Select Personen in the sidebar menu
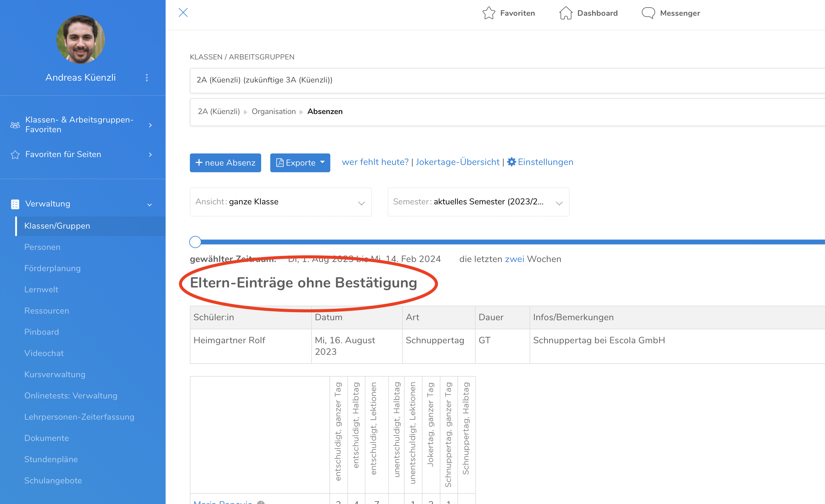825x504 pixels. (42, 247)
